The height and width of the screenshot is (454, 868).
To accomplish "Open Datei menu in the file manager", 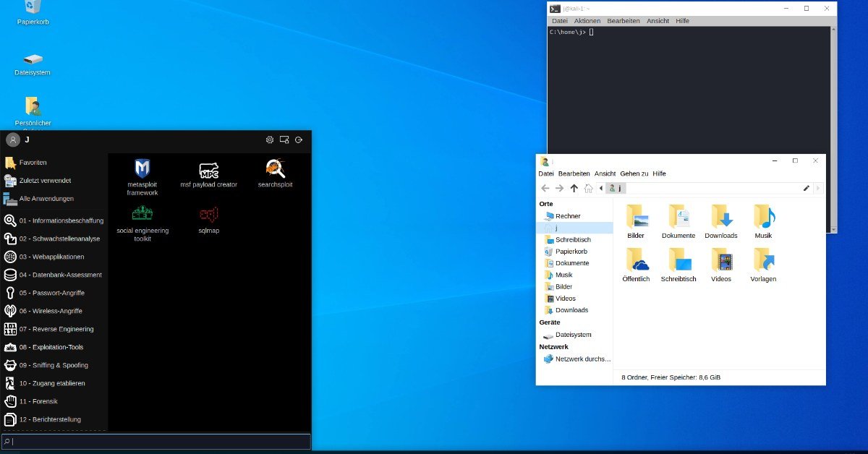I will (546, 174).
